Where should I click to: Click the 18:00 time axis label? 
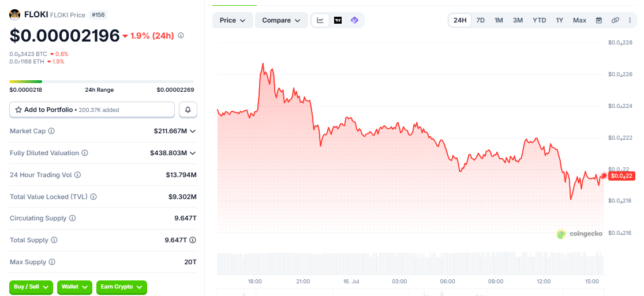(x=255, y=282)
